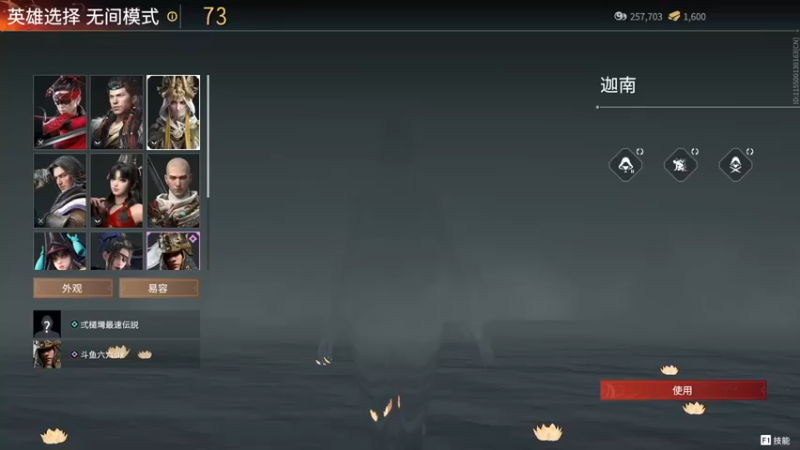Screen dimensions: 800x450
Task: Pick the witch hat hero portrait
Action: pos(60,251)
